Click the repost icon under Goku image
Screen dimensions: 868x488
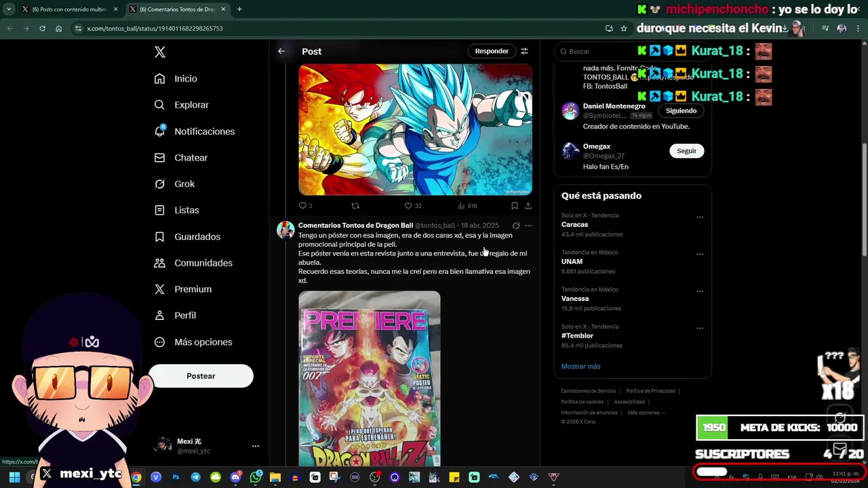355,205
